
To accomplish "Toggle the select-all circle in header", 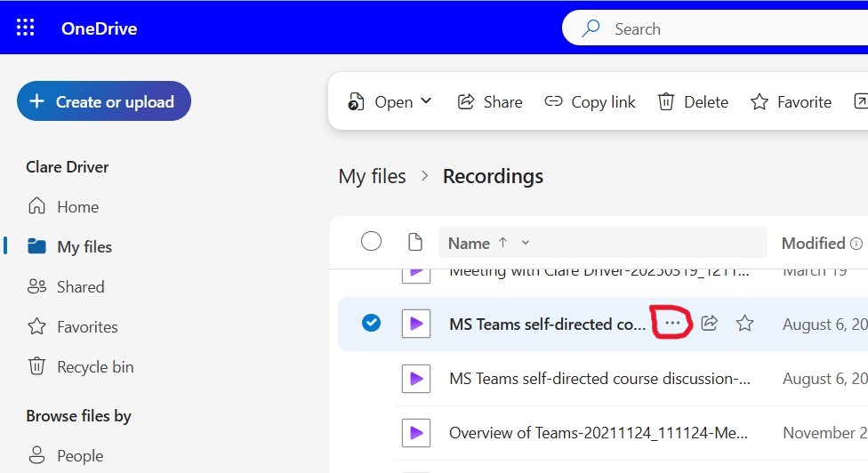I will click(x=371, y=241).
